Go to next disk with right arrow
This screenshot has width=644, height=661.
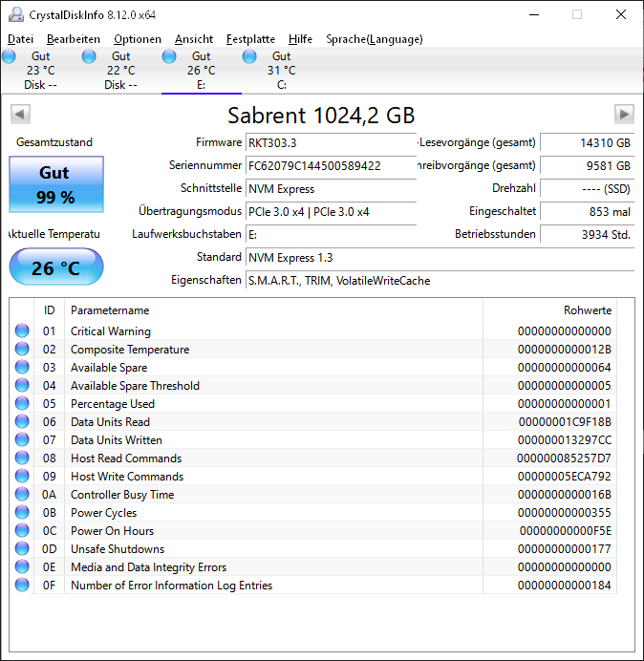point(624,114)
